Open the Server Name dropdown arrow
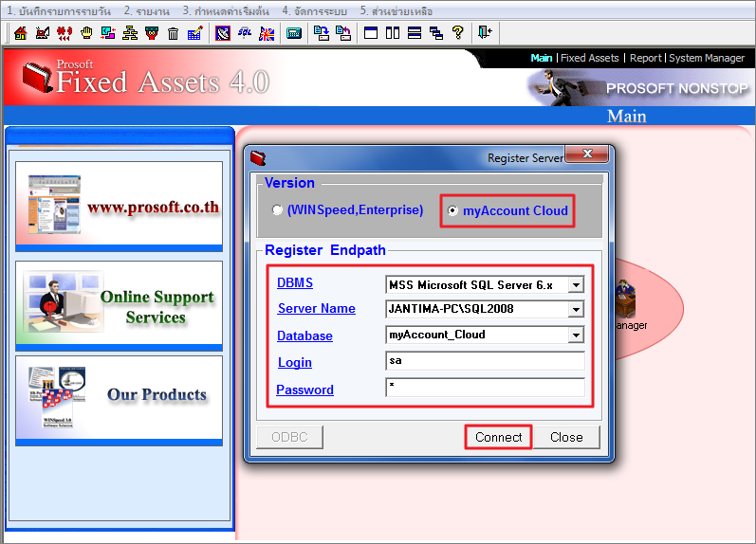This screenshot has width=756, height=544. coord(576,309)
